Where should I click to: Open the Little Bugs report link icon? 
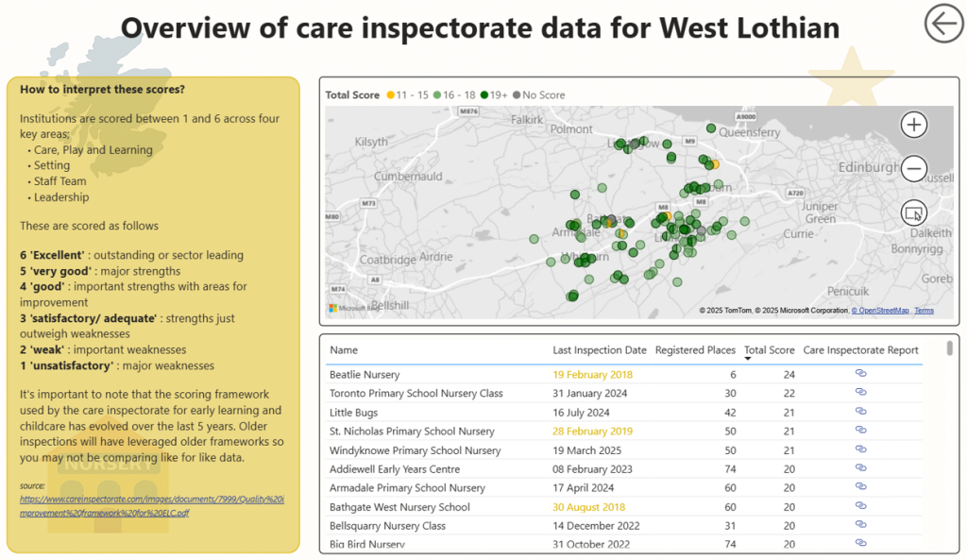861,411
